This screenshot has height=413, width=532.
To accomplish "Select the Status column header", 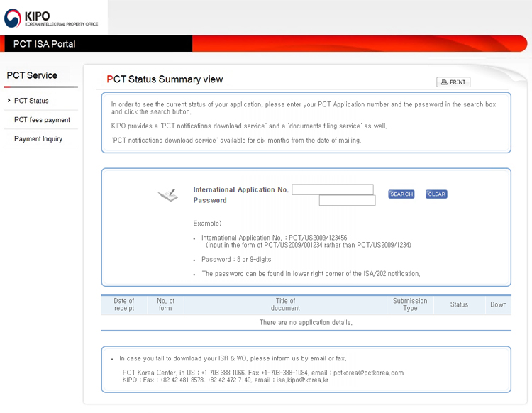I will tap(459, 304).
